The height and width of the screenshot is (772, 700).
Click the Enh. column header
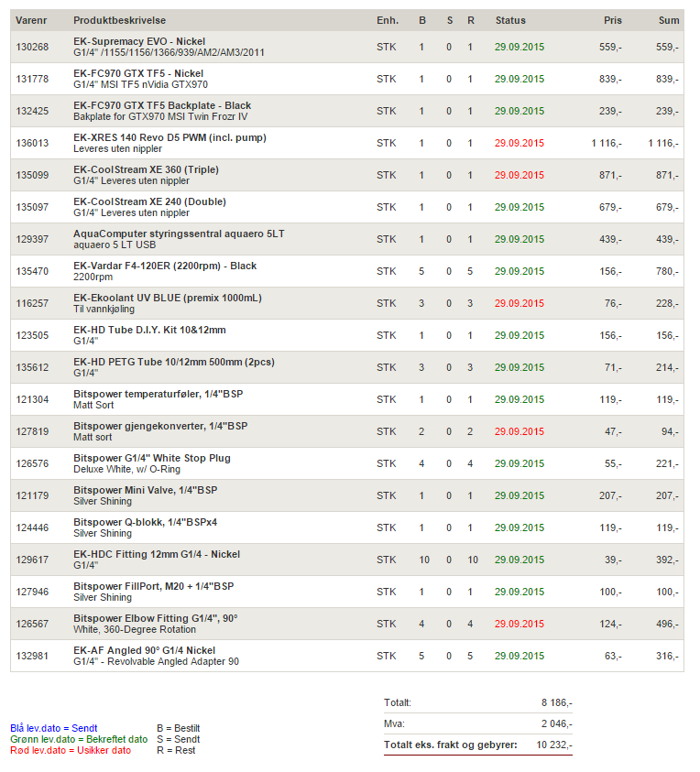coord(388,21)
